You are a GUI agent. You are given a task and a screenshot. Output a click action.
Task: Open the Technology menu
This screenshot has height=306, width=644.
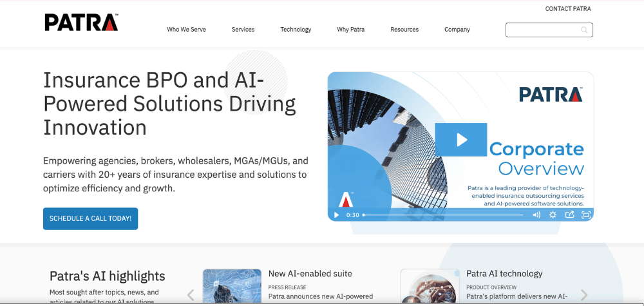[296, 30]
